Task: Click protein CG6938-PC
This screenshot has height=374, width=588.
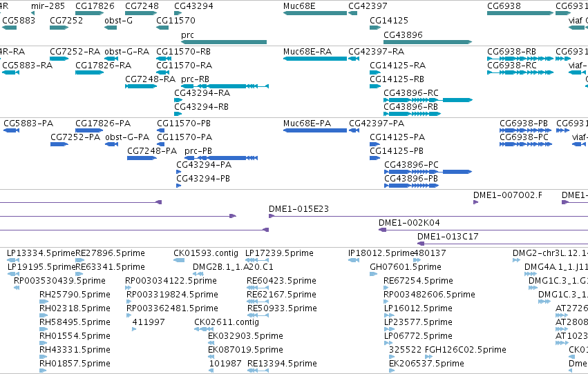Action: (524, 137)
